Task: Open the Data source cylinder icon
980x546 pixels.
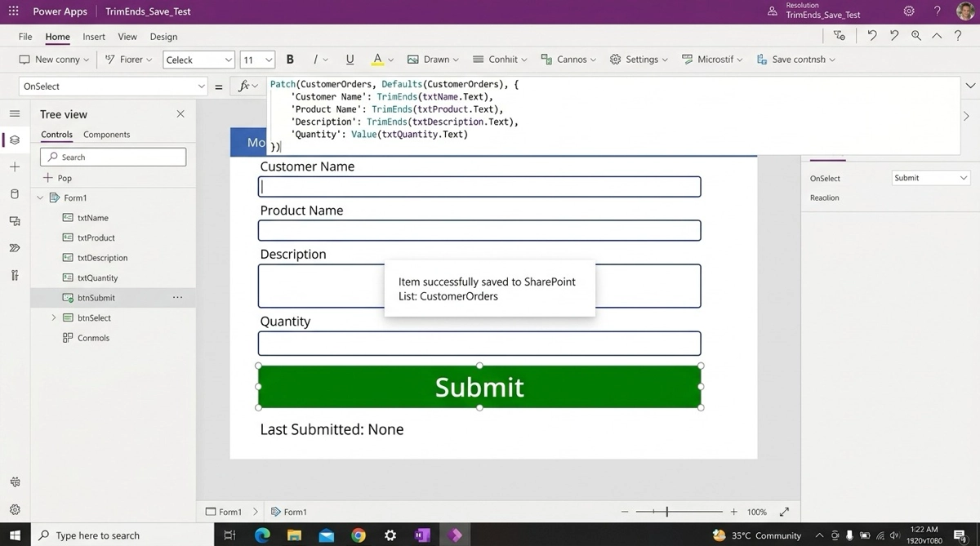Action: [x=15, y=194]
